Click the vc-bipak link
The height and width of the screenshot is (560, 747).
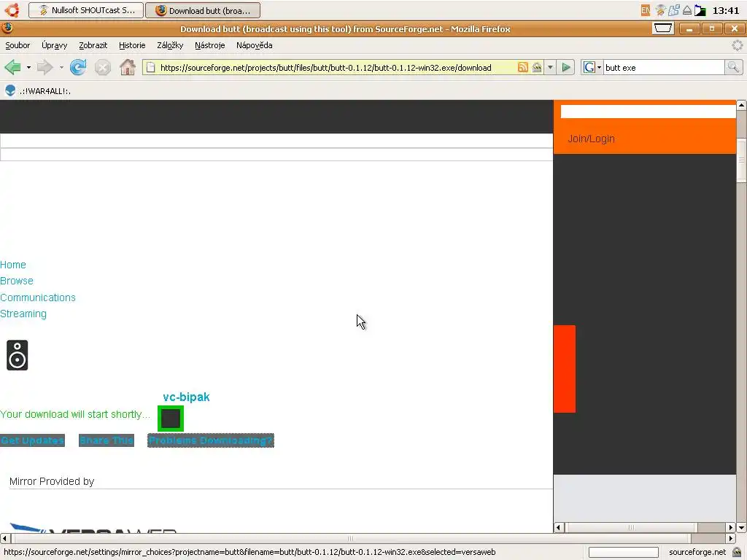coord(186,397)
